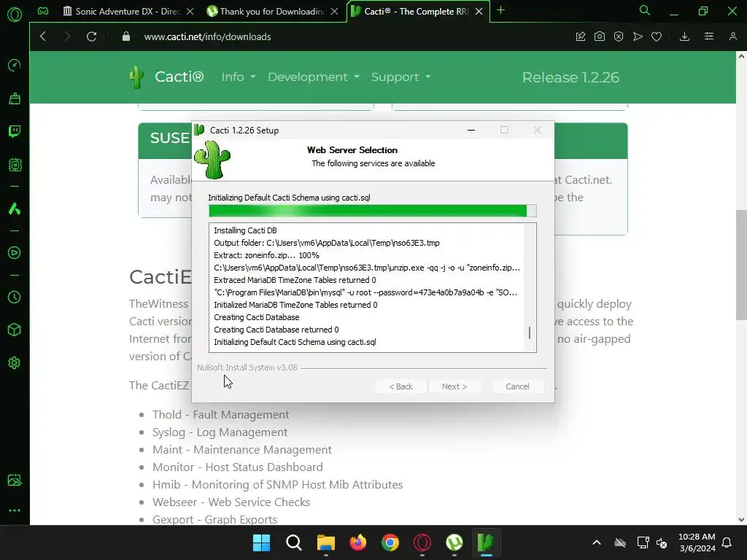Open GX Corner gamepad icon
Screen dimensions: 747x560
tap(43, 11)
